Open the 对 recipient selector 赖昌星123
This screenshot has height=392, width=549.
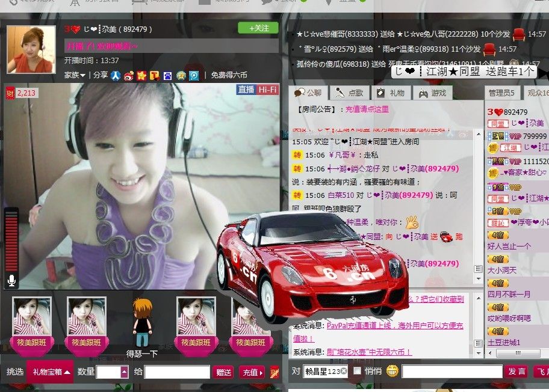[x=326, y=371]
